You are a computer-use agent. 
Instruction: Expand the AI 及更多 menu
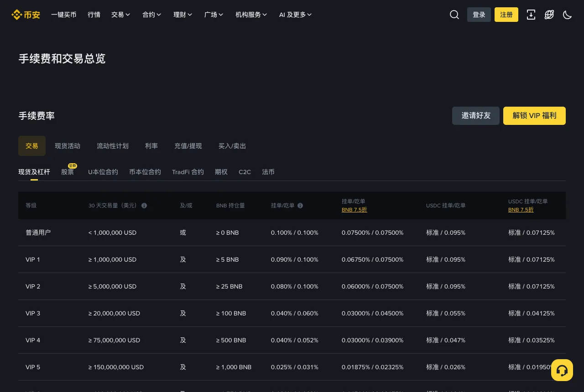click(x=296, y=15)
